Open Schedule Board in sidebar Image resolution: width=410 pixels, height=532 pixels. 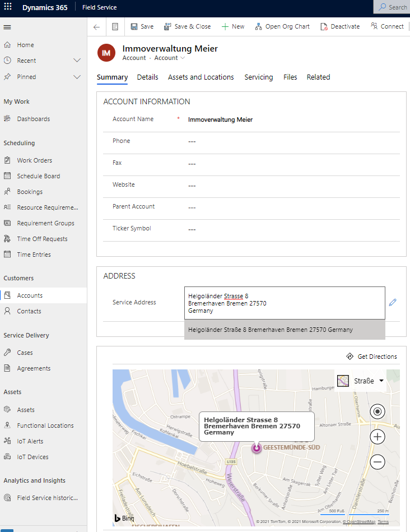[38, 176]
